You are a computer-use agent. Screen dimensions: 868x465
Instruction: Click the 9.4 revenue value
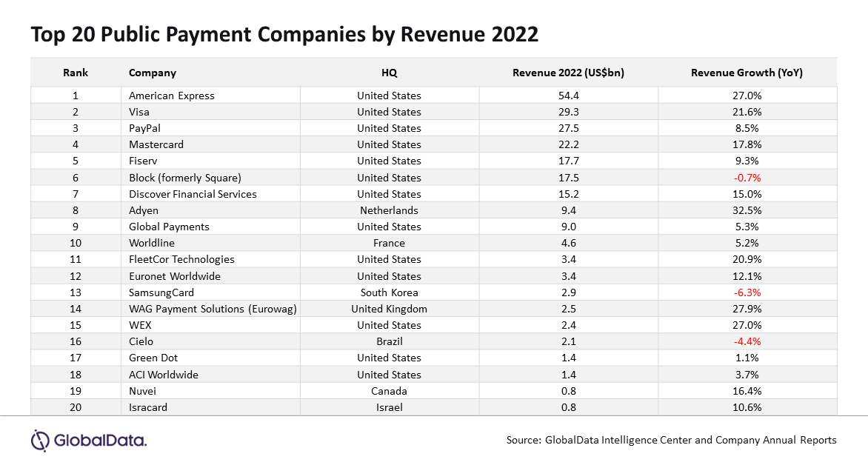569,210
